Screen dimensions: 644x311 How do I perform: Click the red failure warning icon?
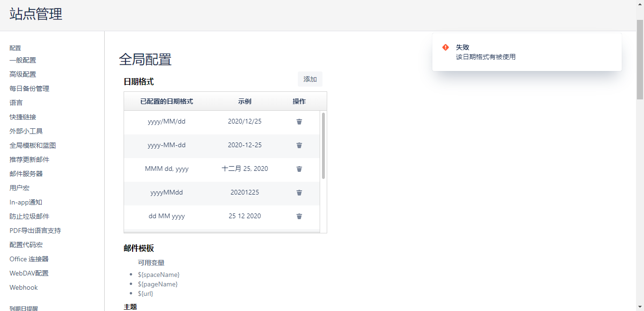(x=446, y=47)
